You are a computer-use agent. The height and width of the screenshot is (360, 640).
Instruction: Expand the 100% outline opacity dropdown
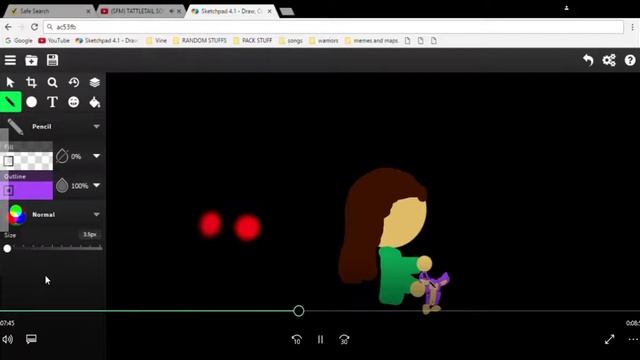[97, 185]
